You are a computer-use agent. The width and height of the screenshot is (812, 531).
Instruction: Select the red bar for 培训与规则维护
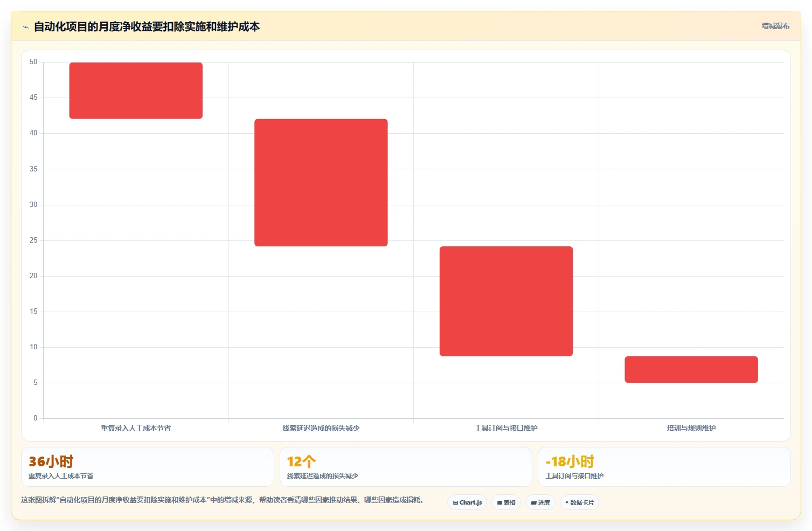pos(691,370)
